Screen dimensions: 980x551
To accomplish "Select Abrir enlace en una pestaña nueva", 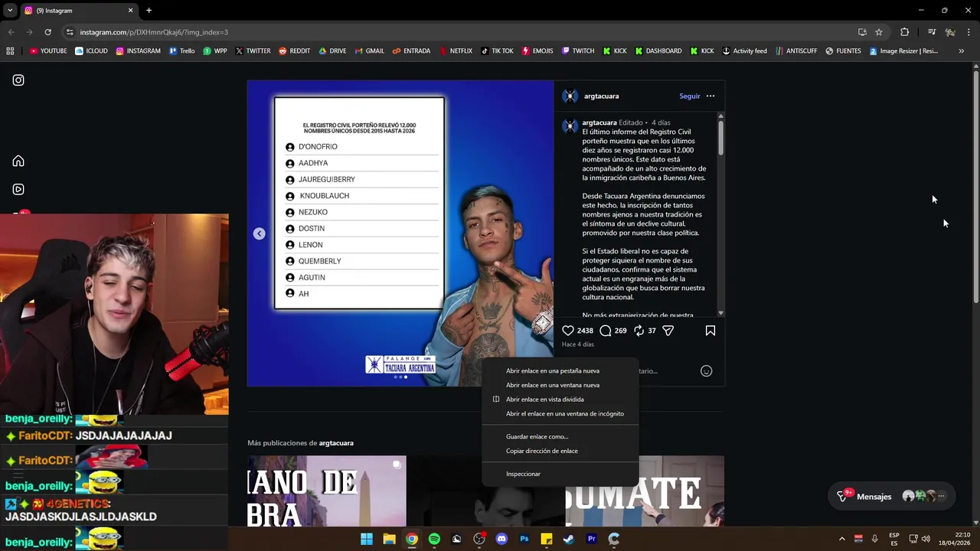I will click(x=560, y=371).
